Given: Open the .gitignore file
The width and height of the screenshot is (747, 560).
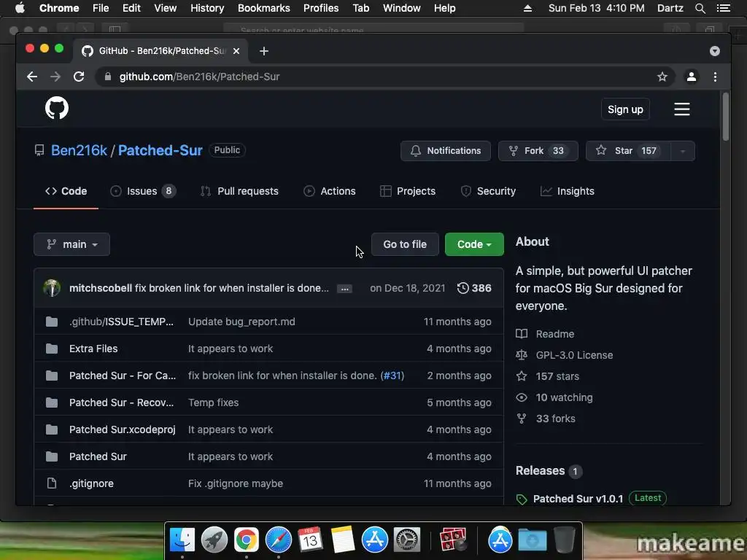Looking at the screenshot, I should click(x=91, y=483).
